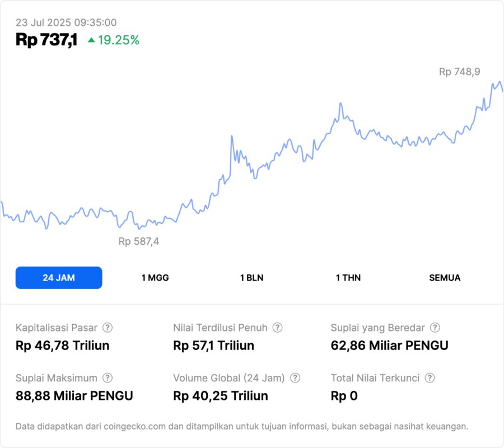Show info for Suplai yang Beredar

click(x=435, y=328)
